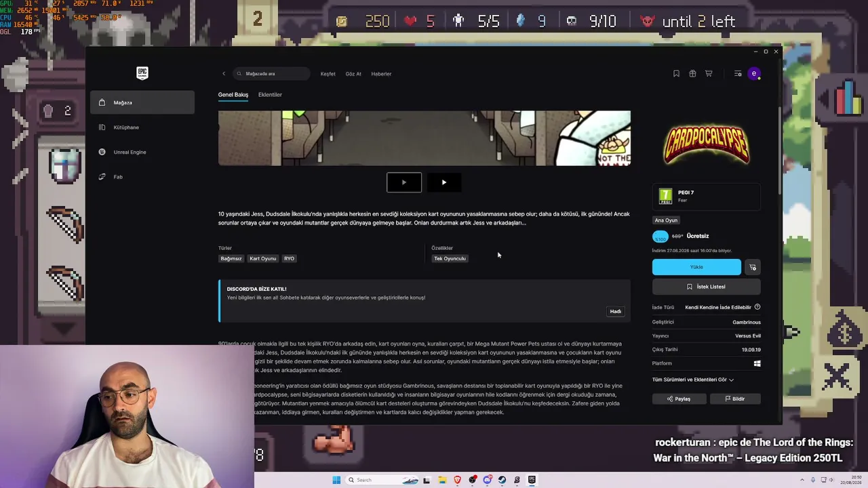Open the Windows Start menu

tap(336, 480)
